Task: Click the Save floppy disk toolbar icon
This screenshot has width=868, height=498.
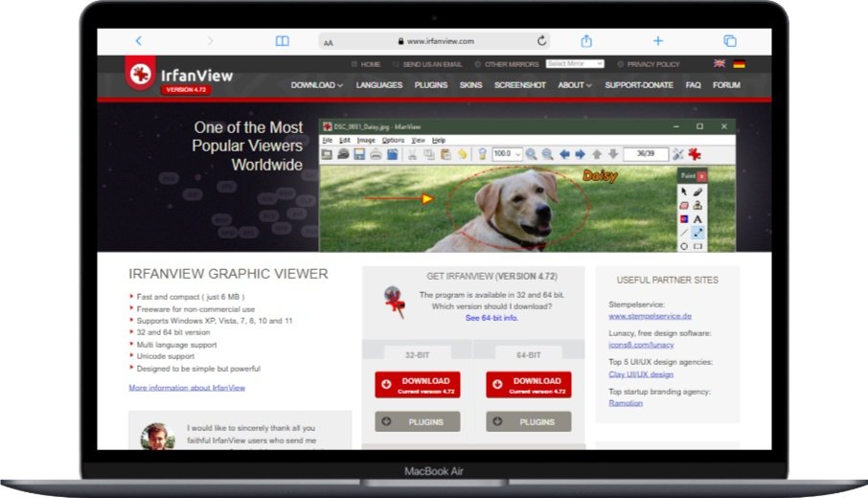Action: [x=359, y=154]
